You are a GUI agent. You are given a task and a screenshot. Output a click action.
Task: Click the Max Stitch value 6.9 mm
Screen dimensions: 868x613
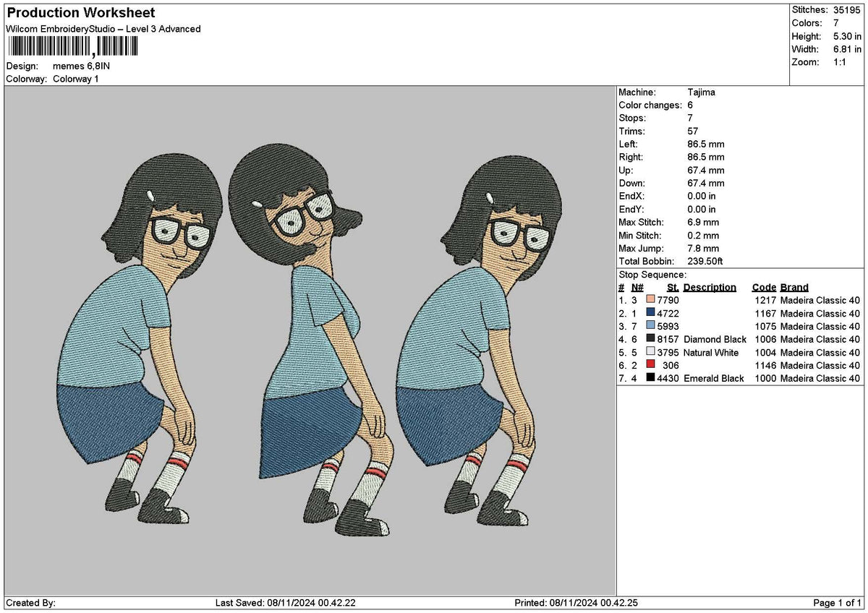click(x=703, y=223)
